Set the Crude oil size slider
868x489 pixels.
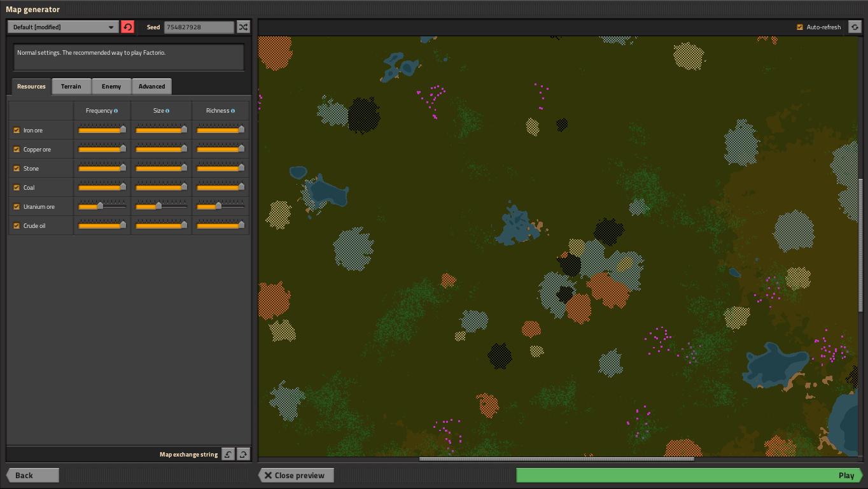pos(162,225)
